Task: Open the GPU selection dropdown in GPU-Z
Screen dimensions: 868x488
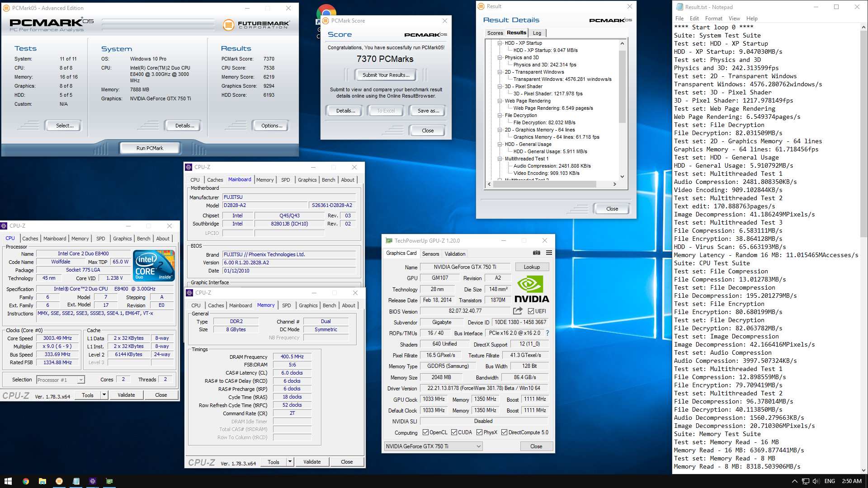Action: click(433, 446)
